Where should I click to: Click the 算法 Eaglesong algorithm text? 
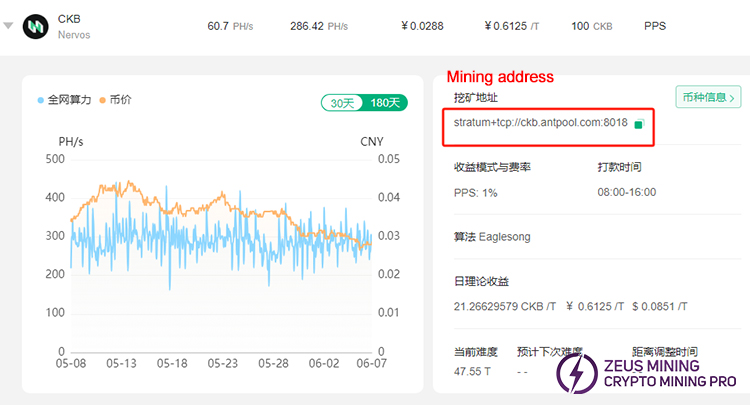tap(492, 237)
